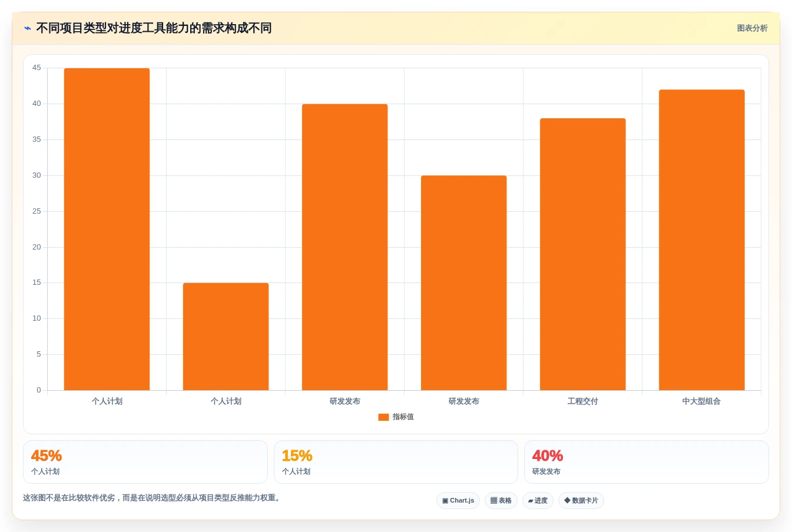Click the footnote sentence starting with 这张图不是

point(153,498)
